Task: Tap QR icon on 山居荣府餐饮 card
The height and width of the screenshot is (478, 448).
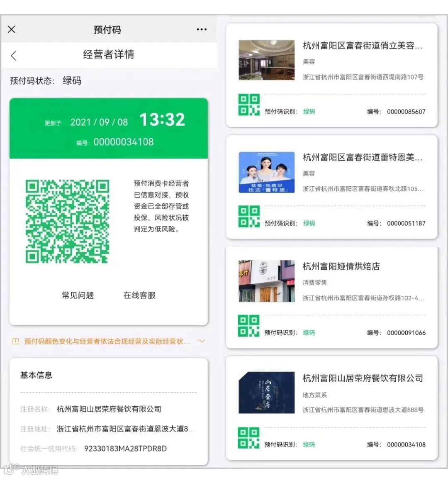Action: point(249,438)
